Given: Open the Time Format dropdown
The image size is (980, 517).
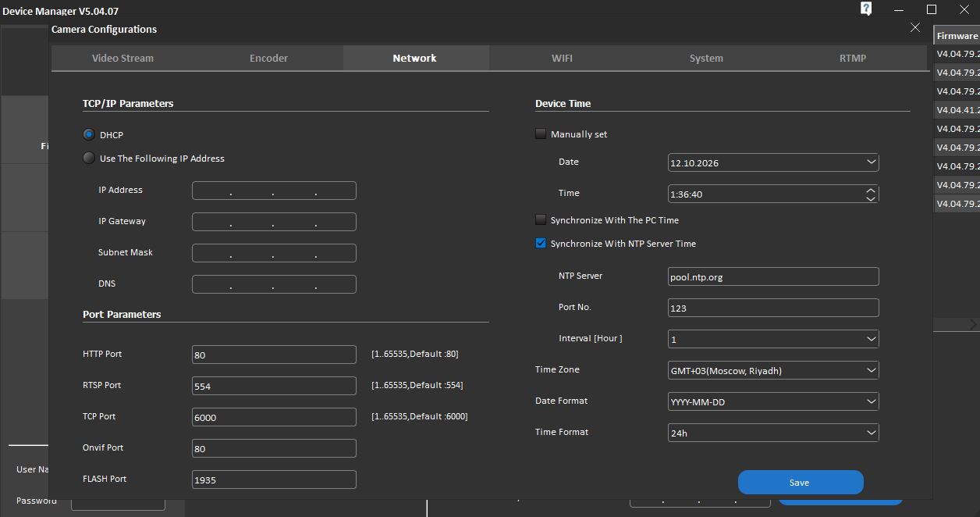Looking at the screenshot, I should (871, 433).
